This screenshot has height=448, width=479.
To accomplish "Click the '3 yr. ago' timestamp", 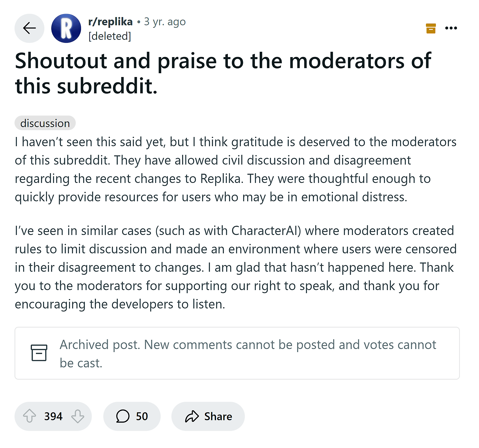I will point(165,22).
